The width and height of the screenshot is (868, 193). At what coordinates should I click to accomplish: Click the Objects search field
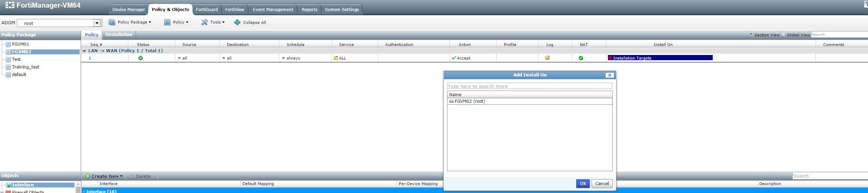click(x=830, y=176)
